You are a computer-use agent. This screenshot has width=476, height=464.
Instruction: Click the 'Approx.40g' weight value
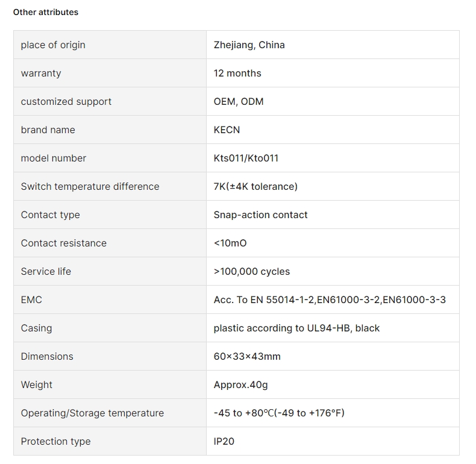240,385
